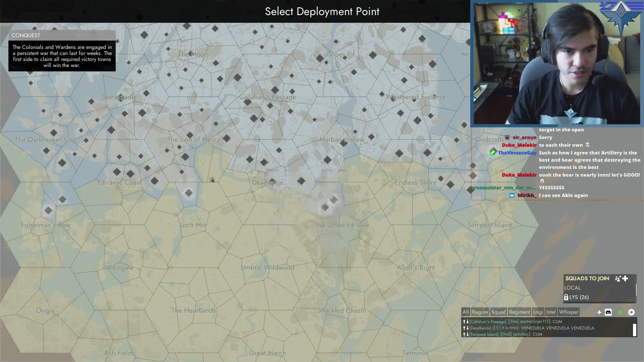
Task: Click arrows icon beside Deadlands chat message
Action: 466,328
